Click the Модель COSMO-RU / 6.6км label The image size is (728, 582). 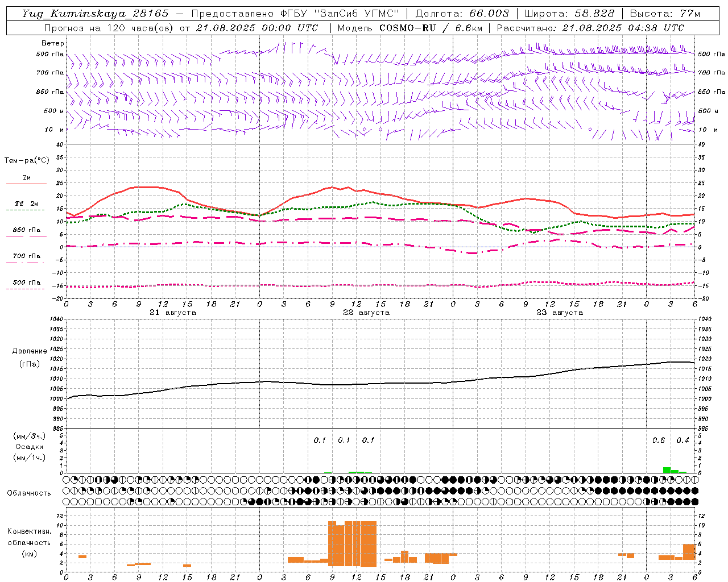409,28
